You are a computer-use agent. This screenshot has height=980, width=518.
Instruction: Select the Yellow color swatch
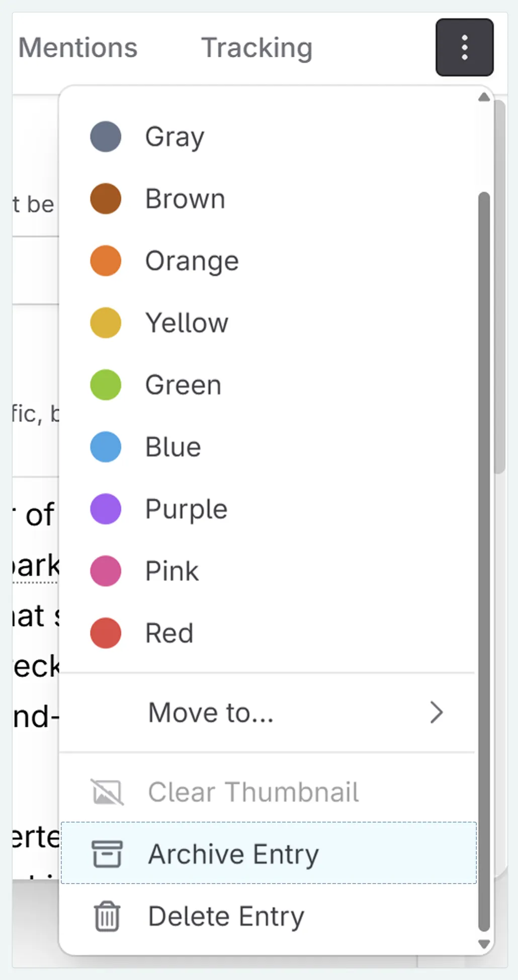pyautogui.click(x=106, y=323)
